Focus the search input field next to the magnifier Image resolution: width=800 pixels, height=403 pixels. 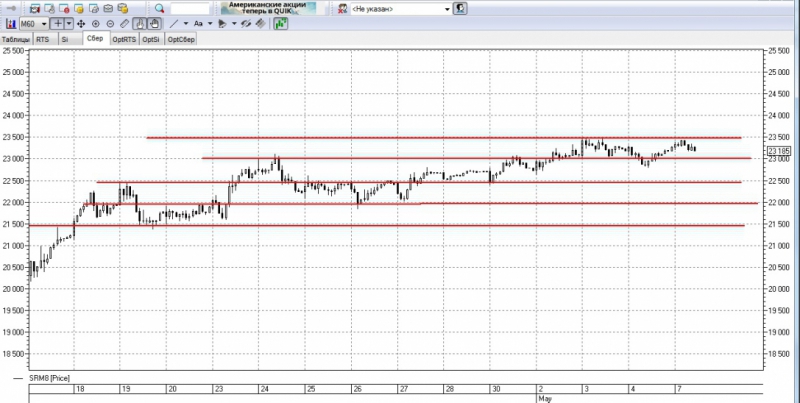pyautogui.click(x=190, y=9)
